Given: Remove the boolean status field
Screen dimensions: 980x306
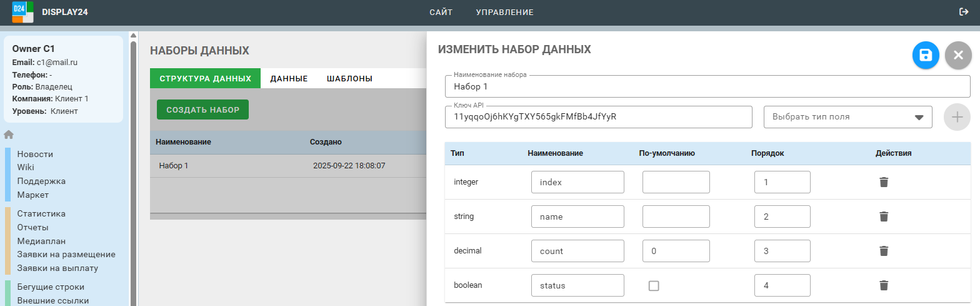Looking at the screenshot, I should coord(884,285).
